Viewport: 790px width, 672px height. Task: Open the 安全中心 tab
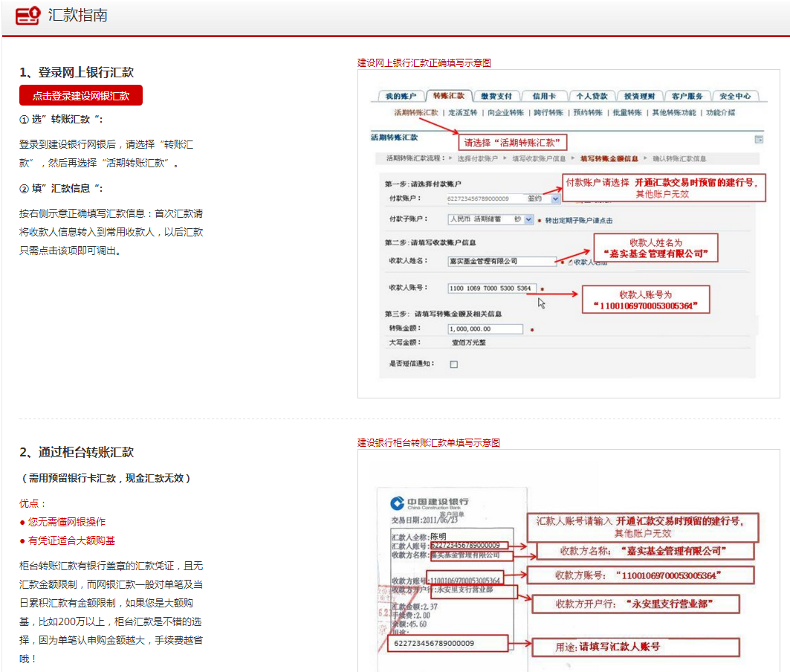point(734,96)
